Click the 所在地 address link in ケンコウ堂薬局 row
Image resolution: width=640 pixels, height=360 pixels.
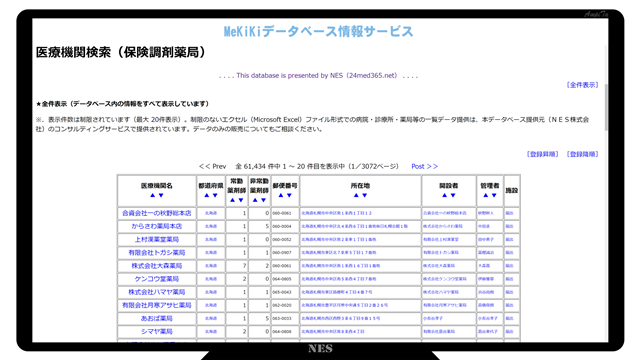pyautogui.click(x=339, y=279)
